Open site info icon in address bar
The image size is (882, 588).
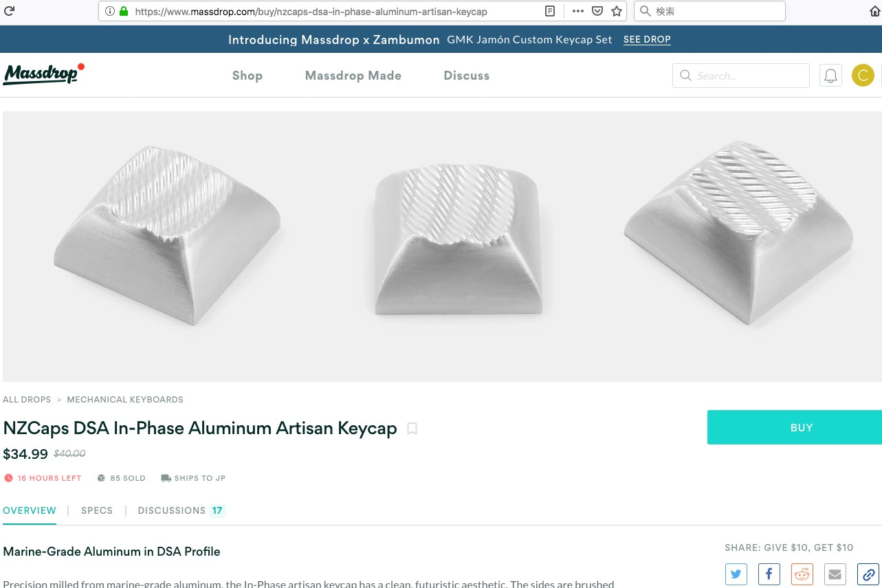point(110,12)
